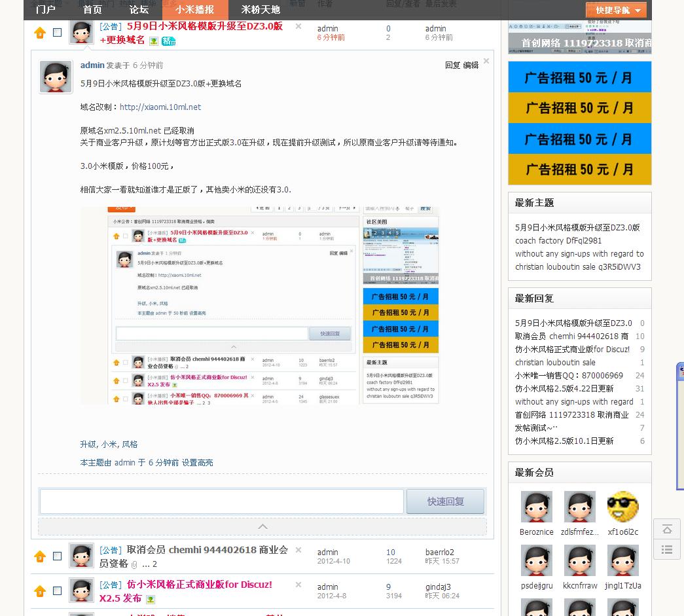Click the 编辑 link in the post preview
Image resolution: width=684 pixels, height=616 pixels.
[x=471, y=65]
